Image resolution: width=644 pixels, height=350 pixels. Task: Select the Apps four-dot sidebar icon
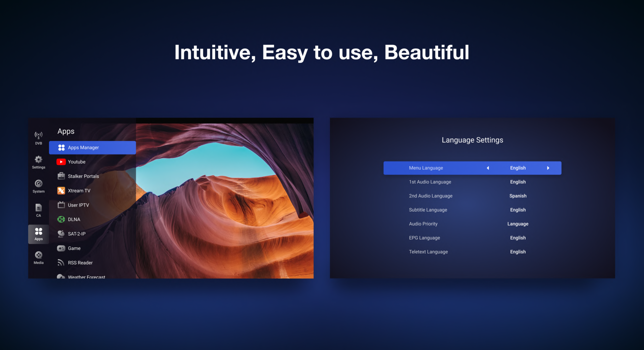[39, 231]
